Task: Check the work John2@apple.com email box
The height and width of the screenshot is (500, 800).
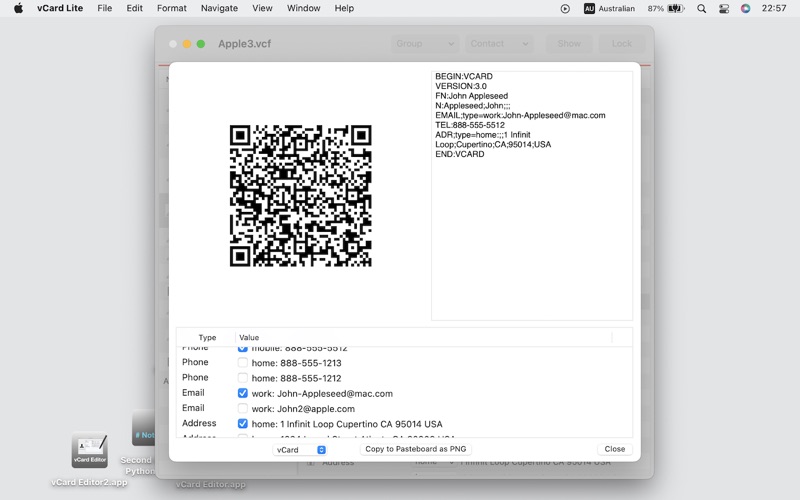Action: [x=242, y=409]
